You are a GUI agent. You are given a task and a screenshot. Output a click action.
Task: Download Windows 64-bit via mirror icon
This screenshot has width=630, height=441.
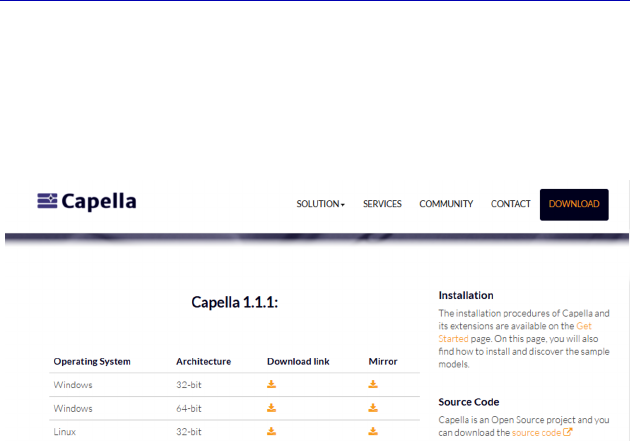point(373,408)
